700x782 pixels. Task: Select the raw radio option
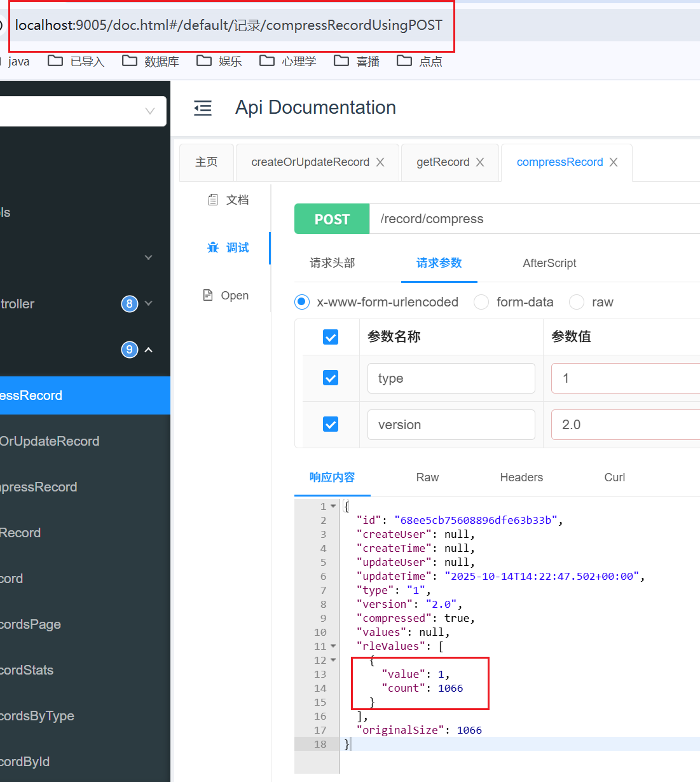(x=577, y=302)
